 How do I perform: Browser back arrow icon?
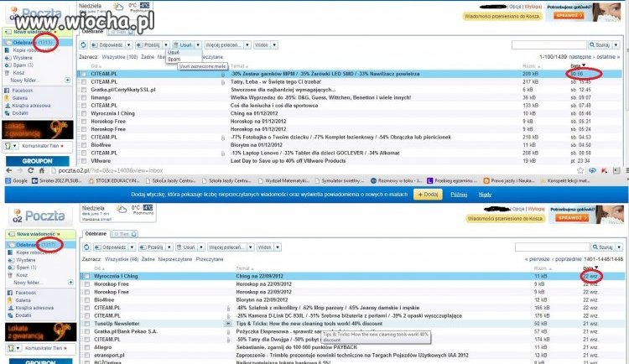click(9, 170)
